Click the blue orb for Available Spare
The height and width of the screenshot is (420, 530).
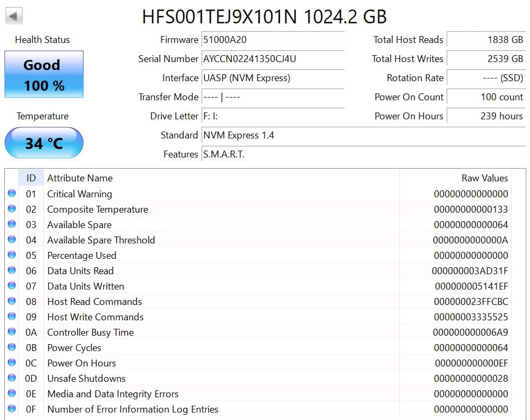point(12,225)
